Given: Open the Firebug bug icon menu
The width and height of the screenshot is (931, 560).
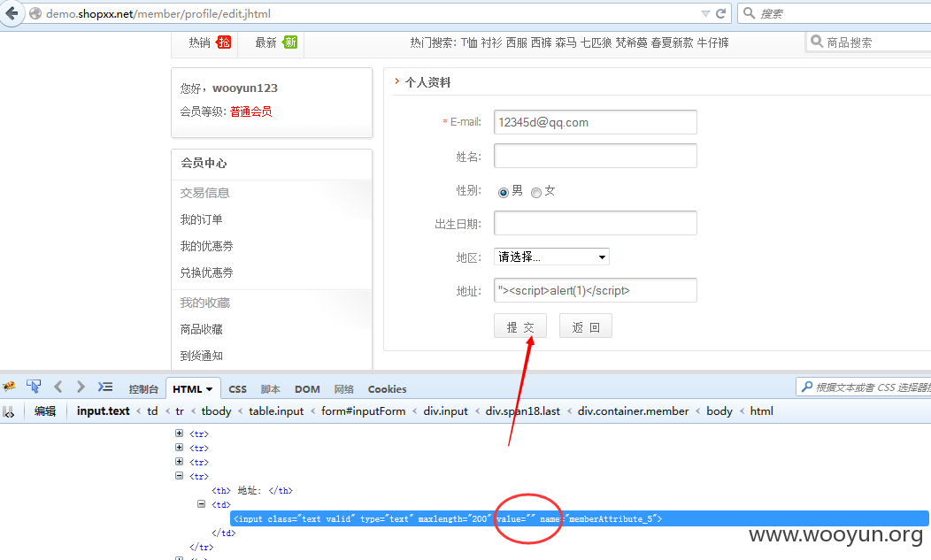Looking at the screenshot, I should pos(9,387).
